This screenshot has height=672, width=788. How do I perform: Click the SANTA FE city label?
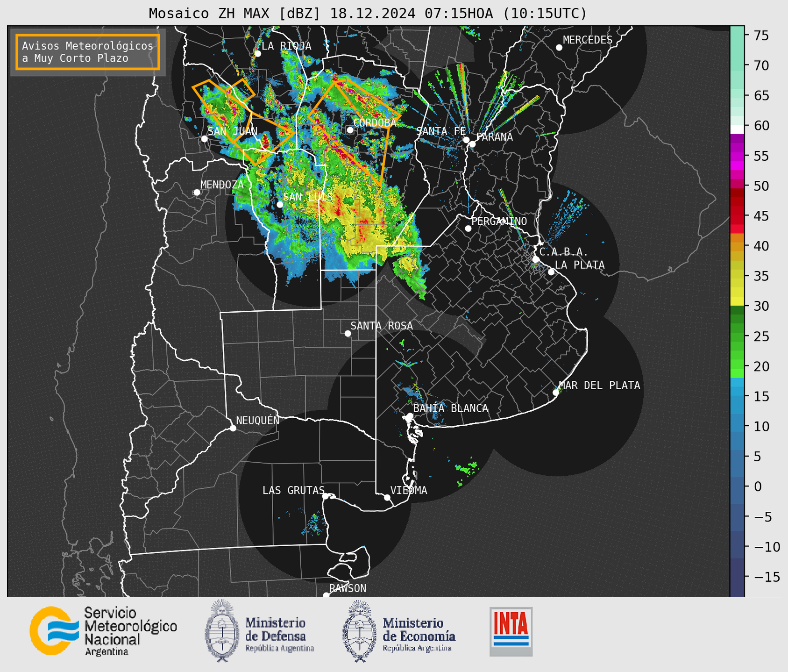441,131
